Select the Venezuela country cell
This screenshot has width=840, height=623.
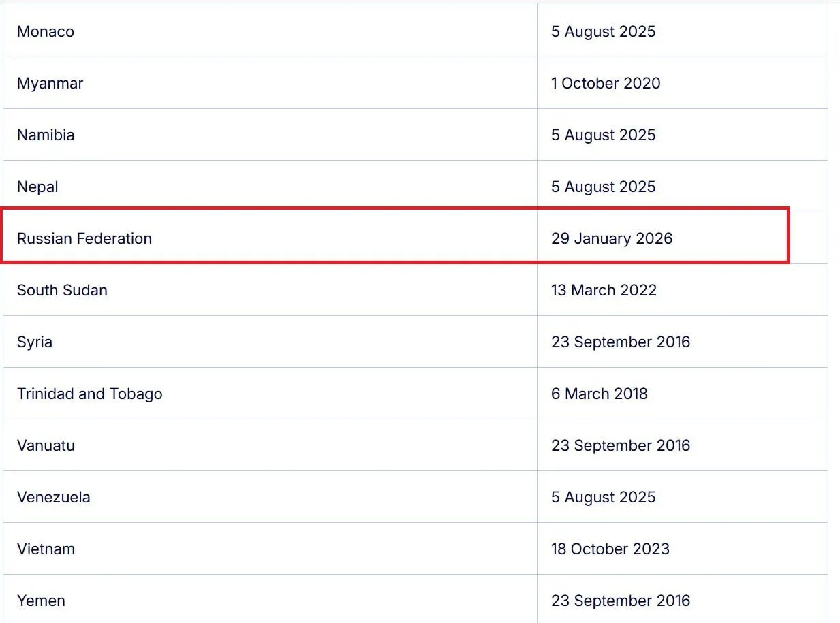[54, 497]
